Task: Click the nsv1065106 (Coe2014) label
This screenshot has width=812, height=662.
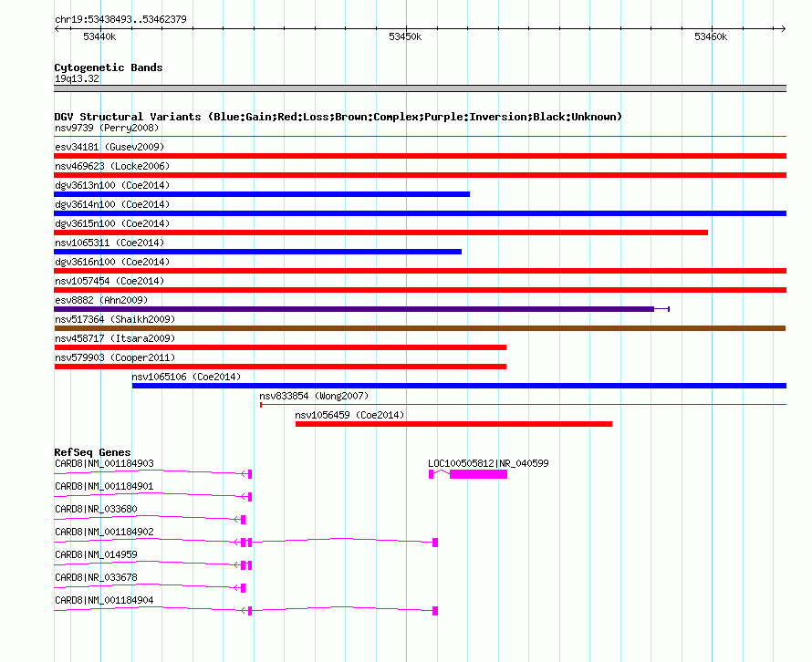Action: 186,377
